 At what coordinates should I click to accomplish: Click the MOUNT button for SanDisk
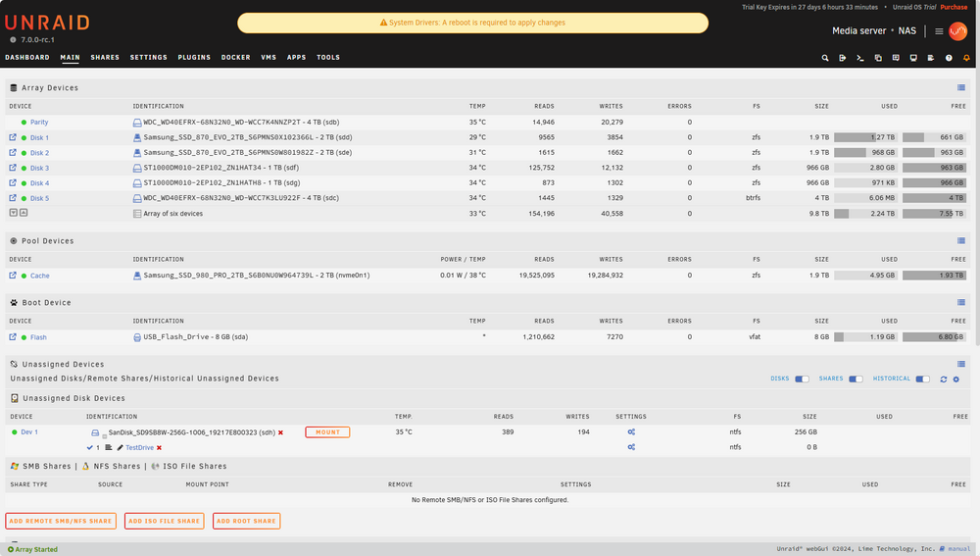click(327, 432)
